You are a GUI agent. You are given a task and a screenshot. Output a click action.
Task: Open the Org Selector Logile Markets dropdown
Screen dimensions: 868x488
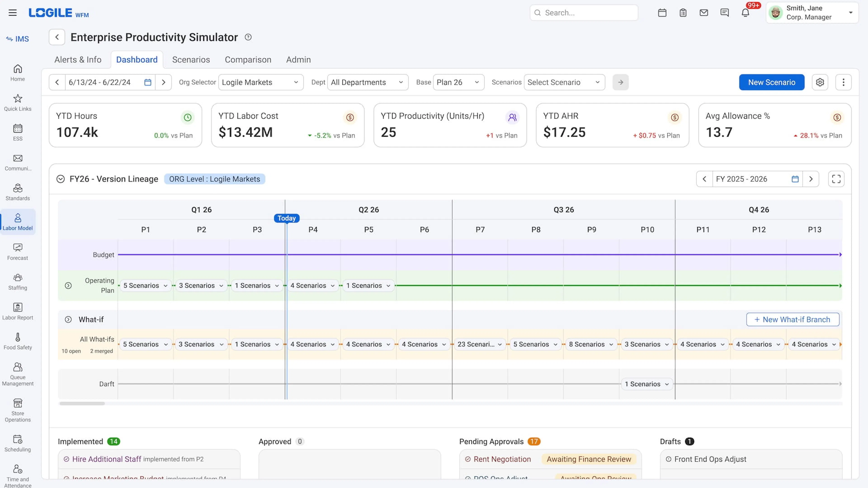[261, 82]
